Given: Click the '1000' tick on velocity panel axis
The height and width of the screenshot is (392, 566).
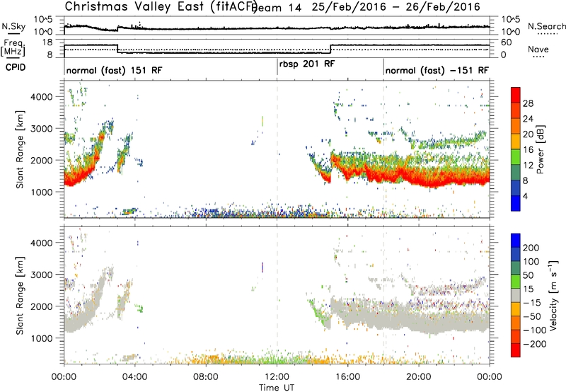Looking at the screenshot, I should click(41, 338).
